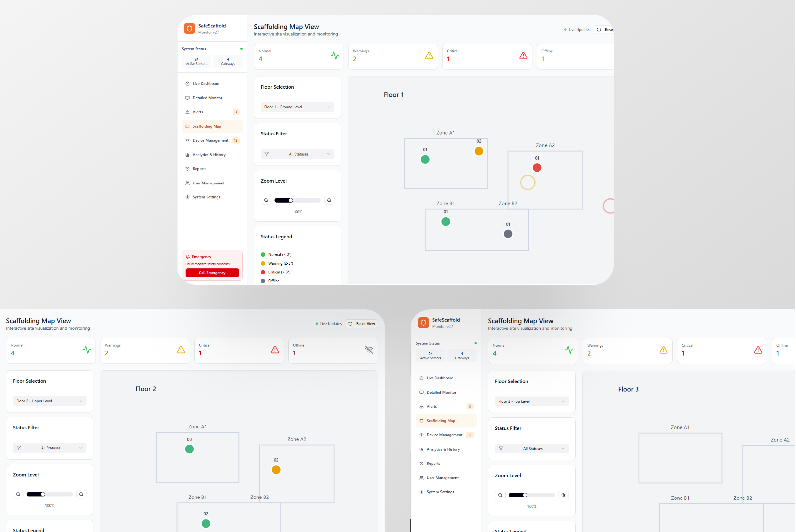The width and height of the screenshot is (796, 532).
Task: Open Alerts in top window sidebar
Action: (x=212, y=112)
